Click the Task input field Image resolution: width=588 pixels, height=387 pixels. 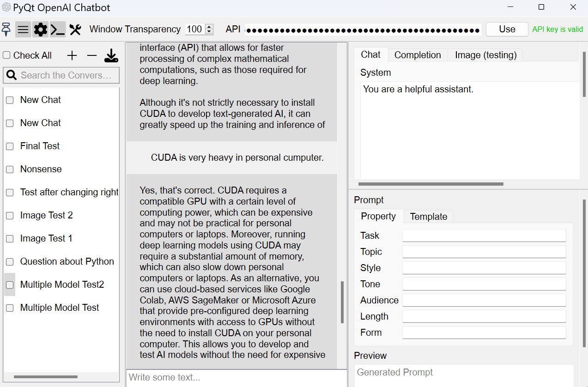click(x=484, y=236)
